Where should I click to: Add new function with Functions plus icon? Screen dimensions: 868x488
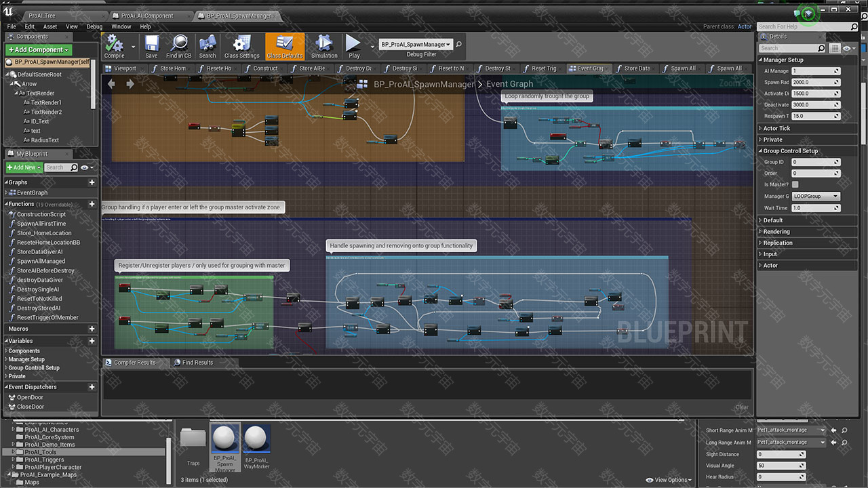point(92,203)
